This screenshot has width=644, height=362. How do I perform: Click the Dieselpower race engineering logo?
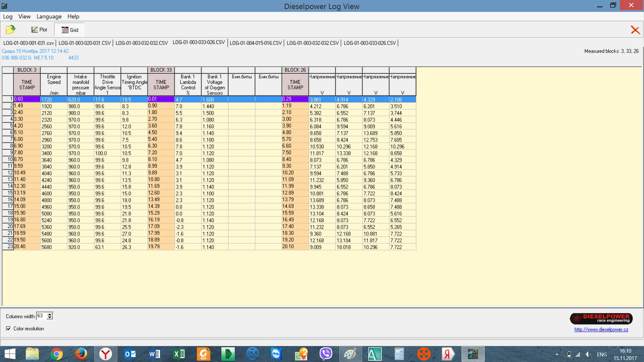click(601, 318)
